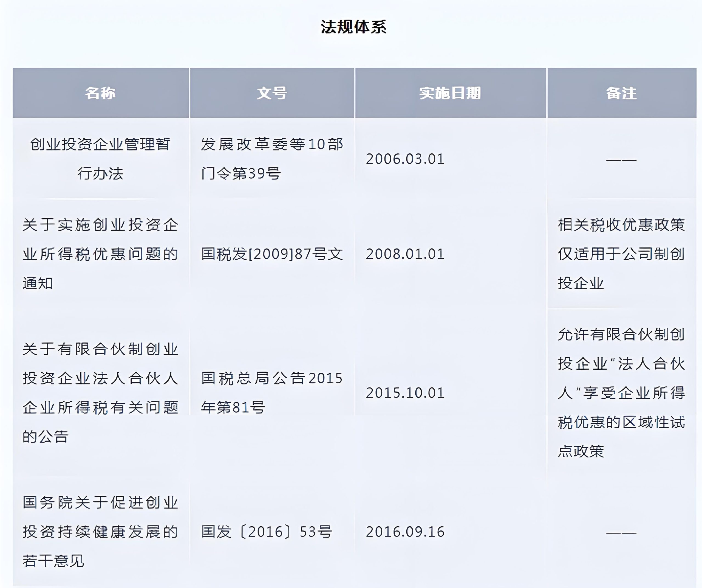The image size is (702, 588).
Task: Select the 文号 column header
Action: [x=272, y=93]
